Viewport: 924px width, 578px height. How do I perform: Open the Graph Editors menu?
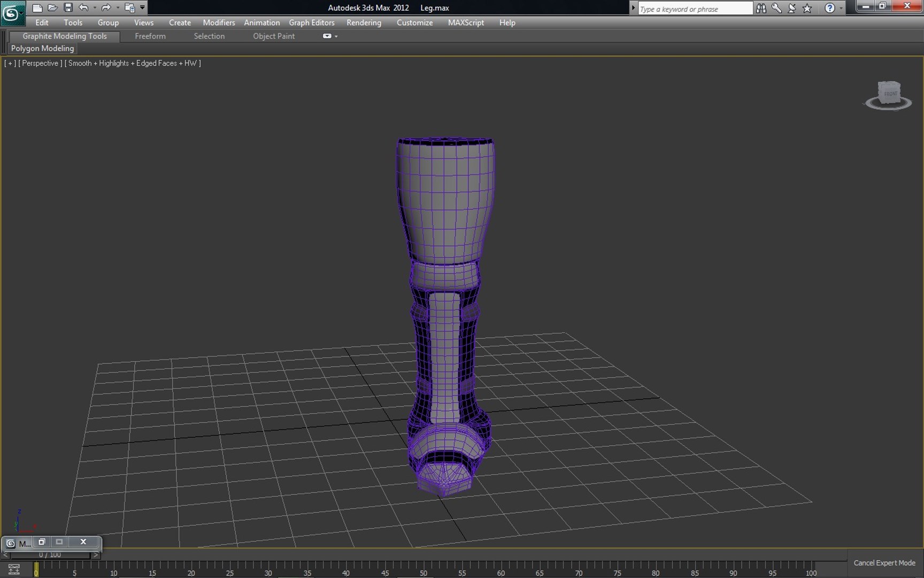(312, 22)
